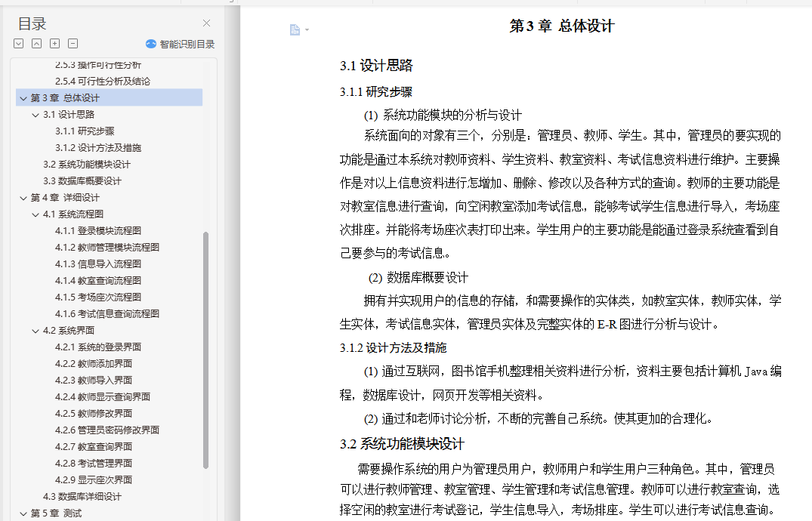The width and height of the screenshot is (812, 521).
Task: Select 4.1 系统流程图 outline entry
Action: 73,214
